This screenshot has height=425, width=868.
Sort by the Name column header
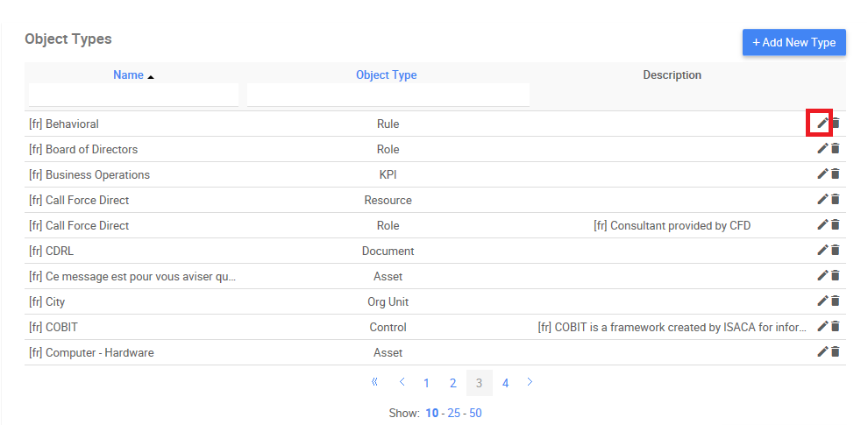tap(128, 75)
